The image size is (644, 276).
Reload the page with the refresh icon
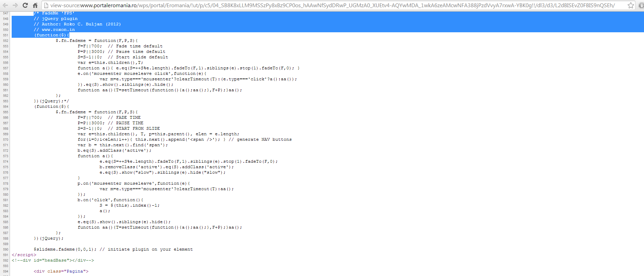(x=25, y=5)
